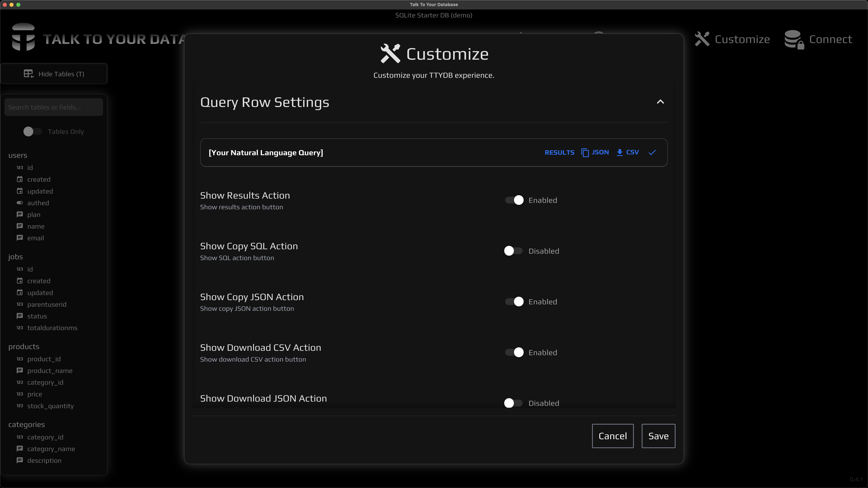Click the Cancel button
The height and width of the screenshot is (488, 868).
pyautogui.click(x=613, y=436)
